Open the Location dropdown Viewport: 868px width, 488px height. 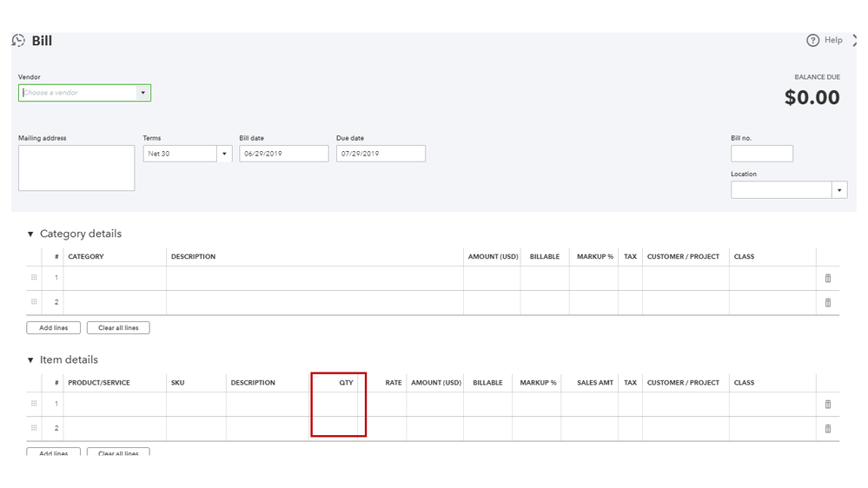839,190
